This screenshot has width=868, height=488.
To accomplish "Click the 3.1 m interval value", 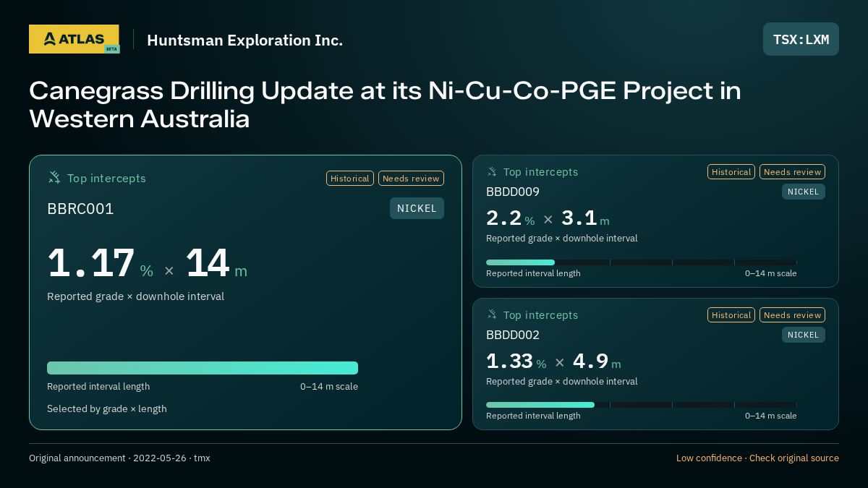I will click(x=585, y=218).
